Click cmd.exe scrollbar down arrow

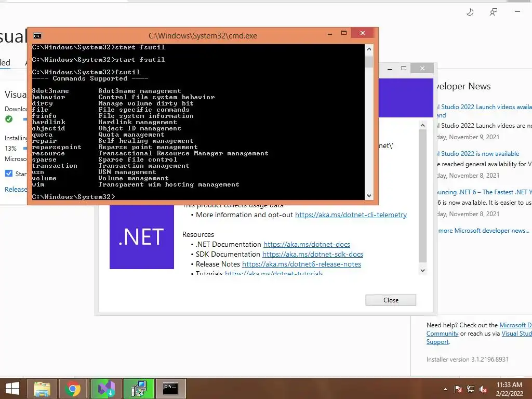[x=369, y=196]
